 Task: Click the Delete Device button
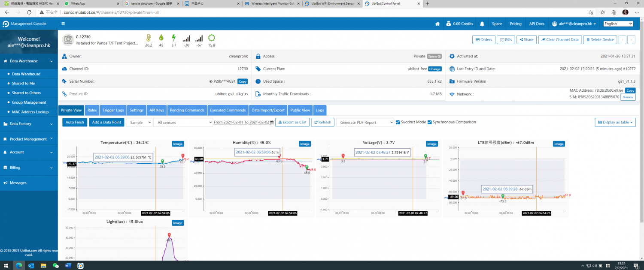click(x=600, y=39)
